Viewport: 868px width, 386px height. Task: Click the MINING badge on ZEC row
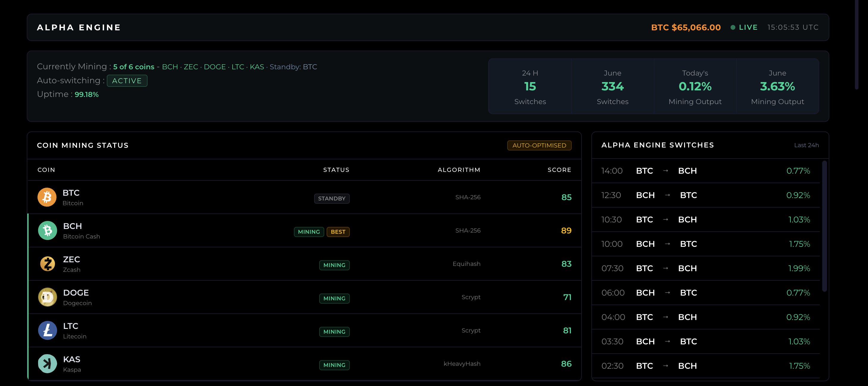[334, 265]
